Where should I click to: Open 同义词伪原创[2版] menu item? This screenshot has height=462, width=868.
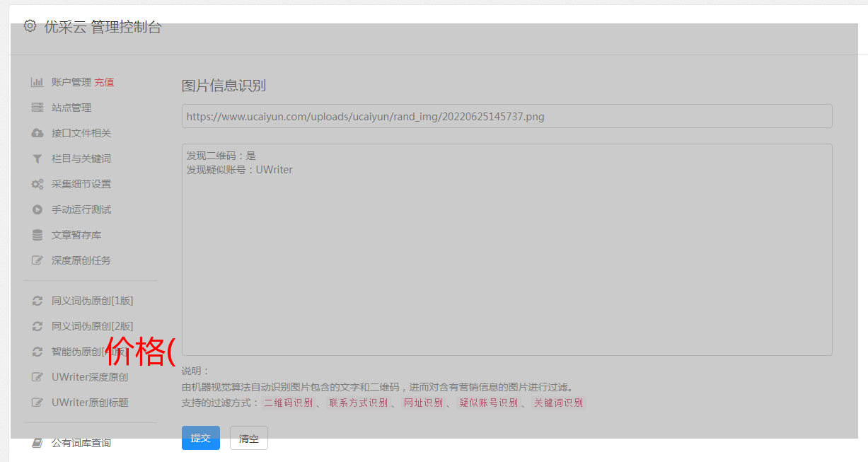point(92,326)
